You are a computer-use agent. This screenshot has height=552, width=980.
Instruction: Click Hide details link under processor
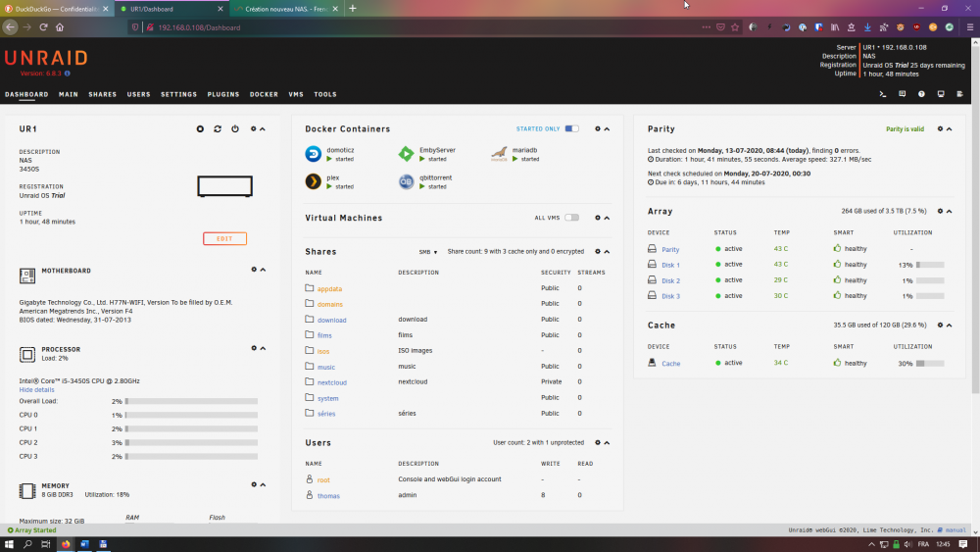(x=37, y=389)
